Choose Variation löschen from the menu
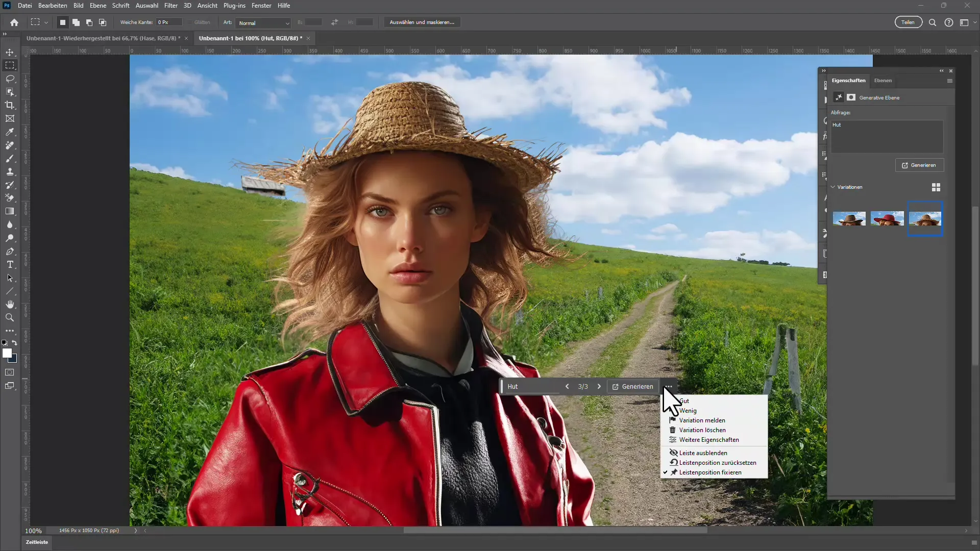Screen dimensions: 980x551 point(714,430)
